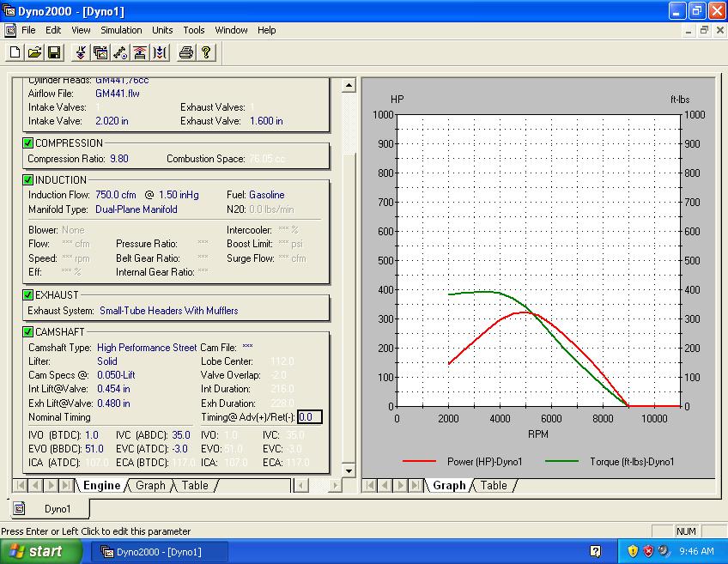This screenshot has height=564, width=728.
Task: Toggle the COMPRESSION section checkbox
Action: [27, 143]
